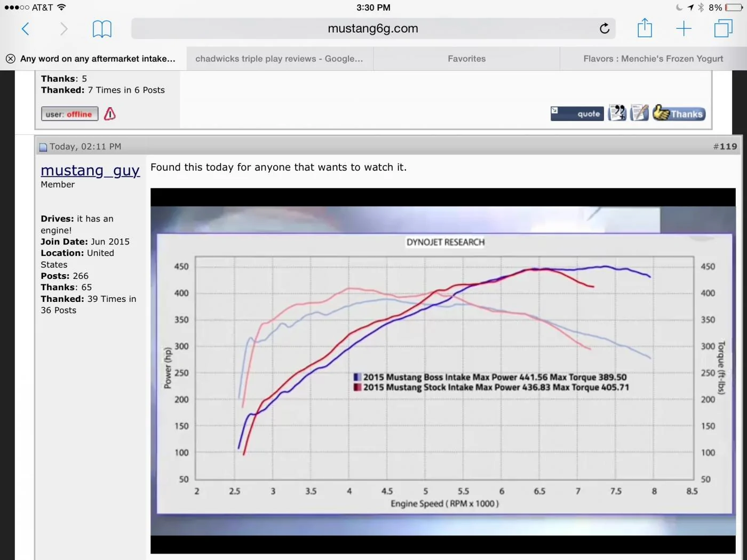The width and height of the screenshot is (747, 560).
Task: Click the 'user: offline' status badge
Action: point(69,114)
